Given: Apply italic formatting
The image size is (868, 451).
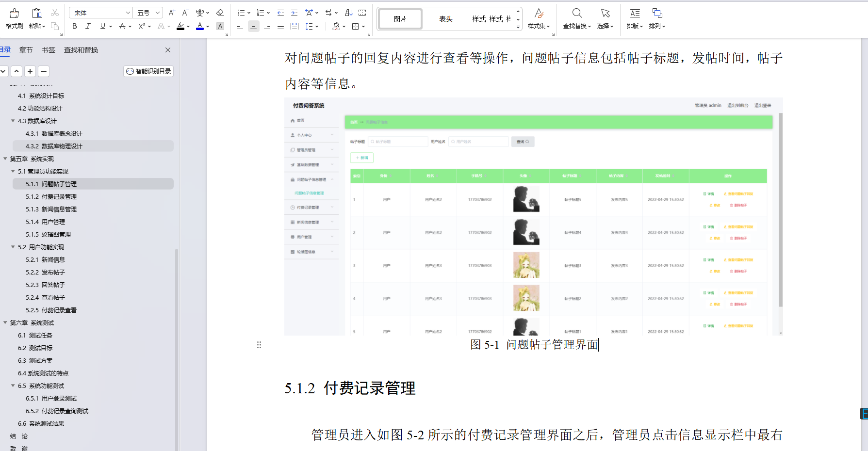Looking at the screenshot, I should [x=88, y=27].
